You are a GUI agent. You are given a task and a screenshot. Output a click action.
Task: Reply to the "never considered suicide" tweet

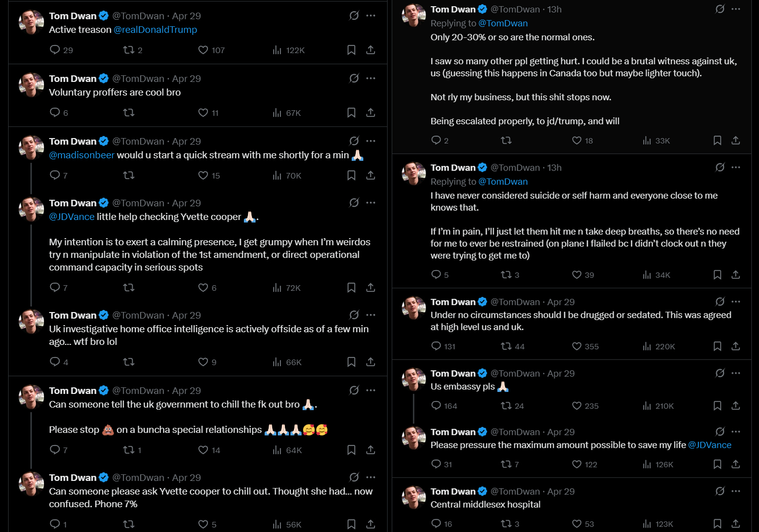click(x=436, y=275)
